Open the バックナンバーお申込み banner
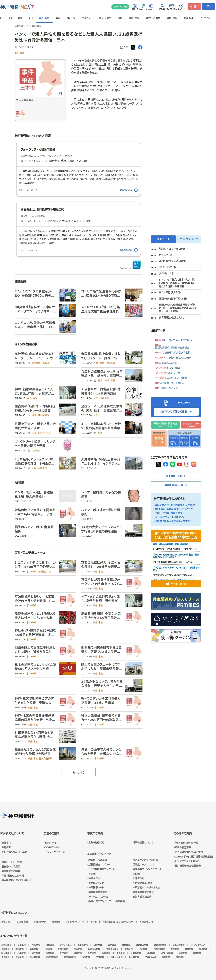216x980 pixels. (191, 425)
